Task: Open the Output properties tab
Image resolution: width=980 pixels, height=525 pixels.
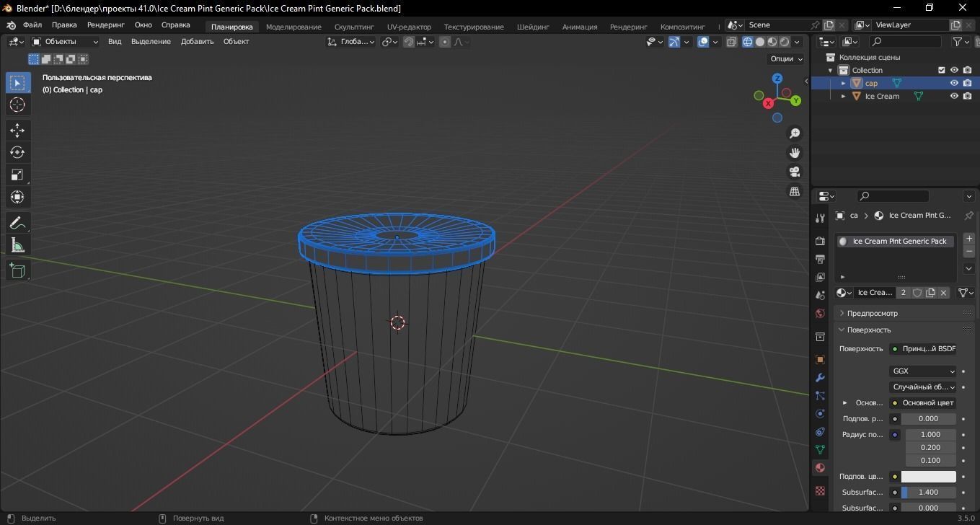Action: (x=820, y=259)
